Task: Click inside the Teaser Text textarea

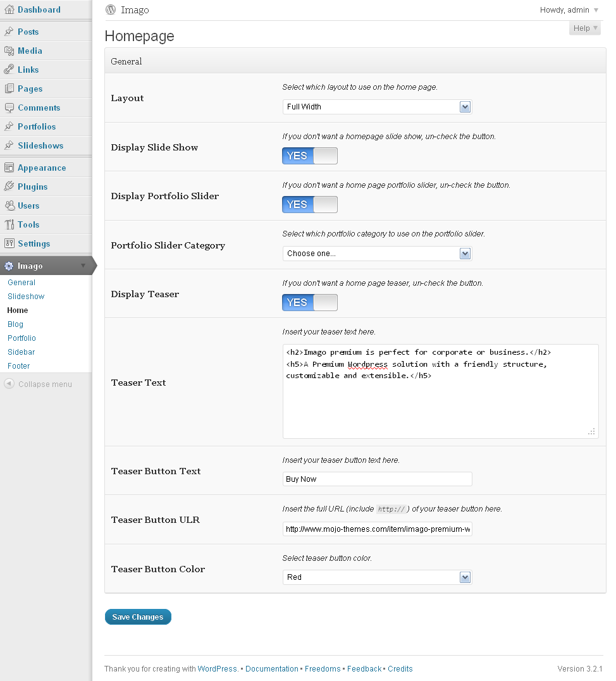Action: pos(440,391)
